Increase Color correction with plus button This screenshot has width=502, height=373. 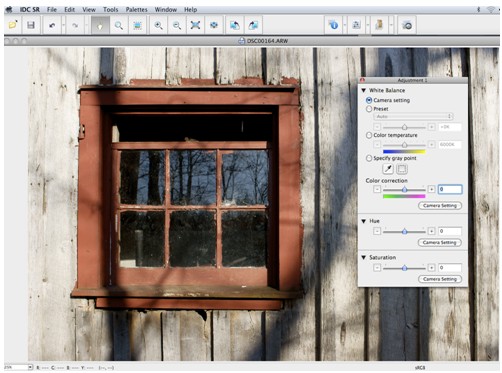431,189
